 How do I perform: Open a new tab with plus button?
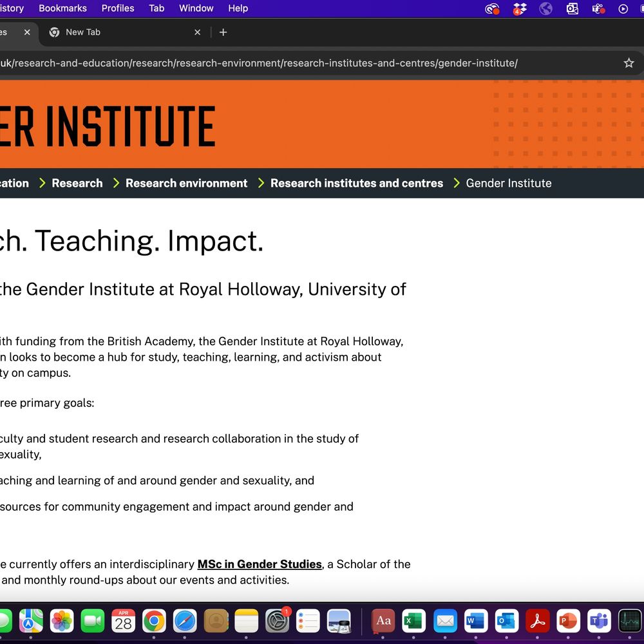click(223, 32)
